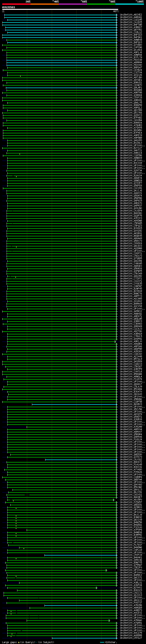Viewport: 146px width, 644px height.
Task: Select the UniRef100_P14148 label
Action: (x=131, y=464)
